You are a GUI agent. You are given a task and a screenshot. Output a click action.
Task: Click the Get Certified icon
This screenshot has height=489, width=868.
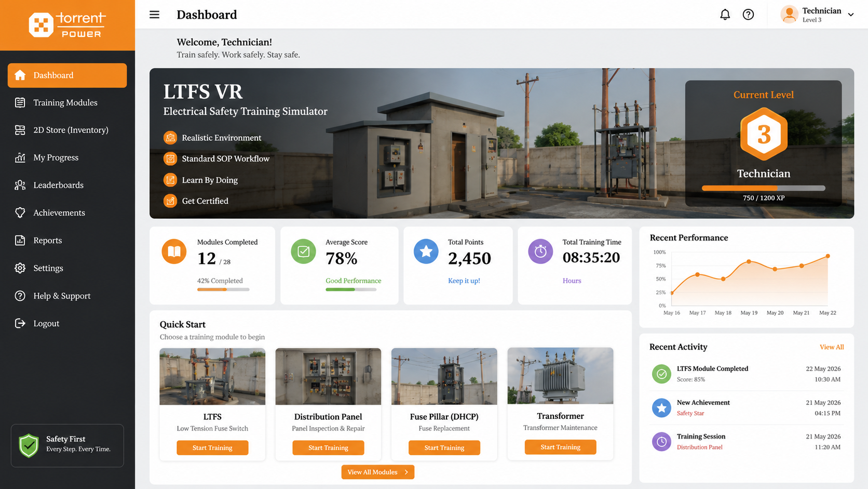click(x=170, y=201)
